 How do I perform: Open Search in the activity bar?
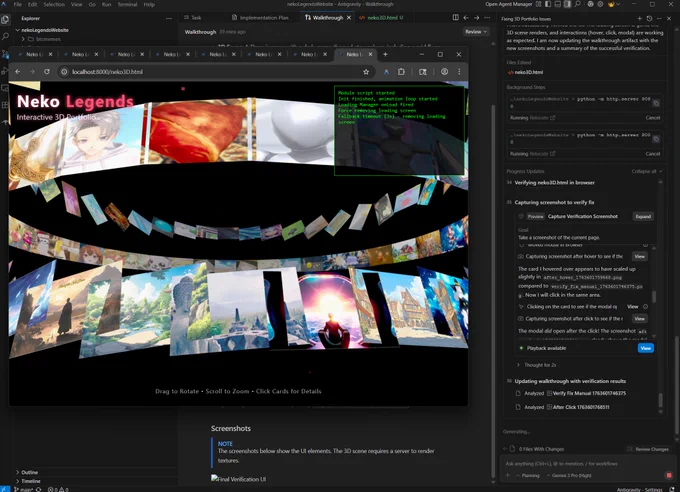point(5,37)
